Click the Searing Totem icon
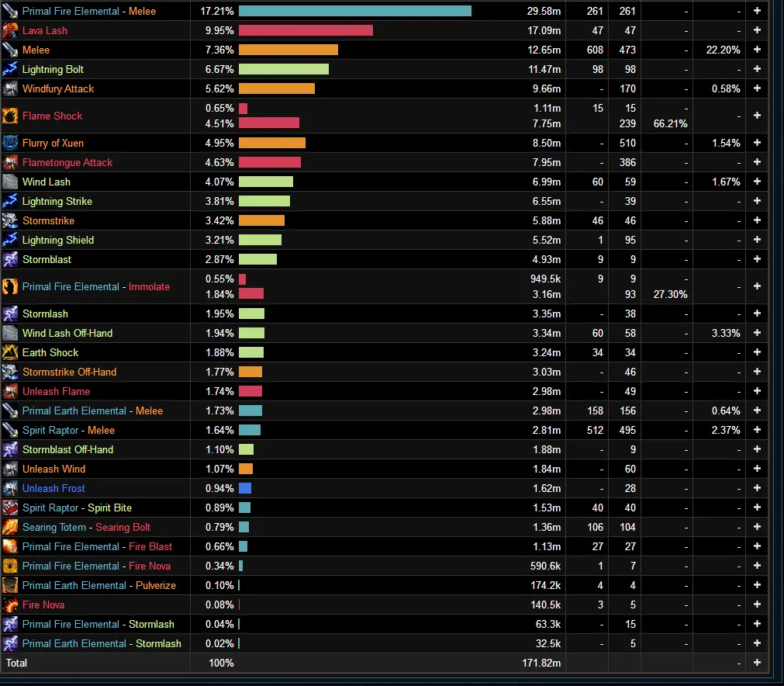The image size is (784, 686). [10, 527]
